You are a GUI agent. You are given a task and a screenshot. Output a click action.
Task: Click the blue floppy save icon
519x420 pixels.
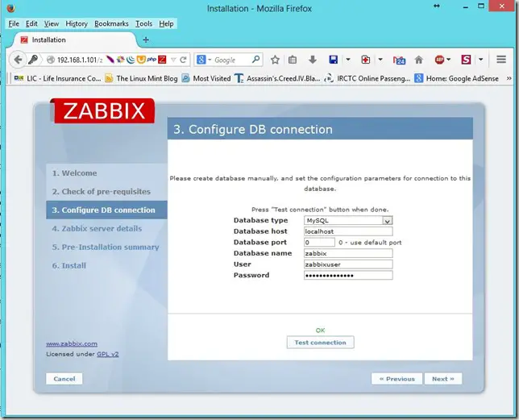(x=333, y=60)
